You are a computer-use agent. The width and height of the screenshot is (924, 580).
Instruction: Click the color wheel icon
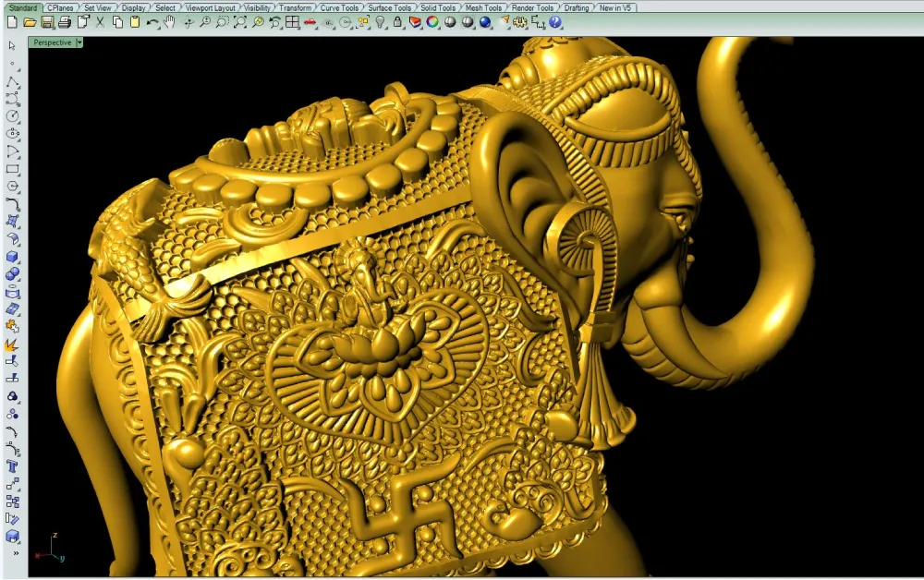[432, 21]
